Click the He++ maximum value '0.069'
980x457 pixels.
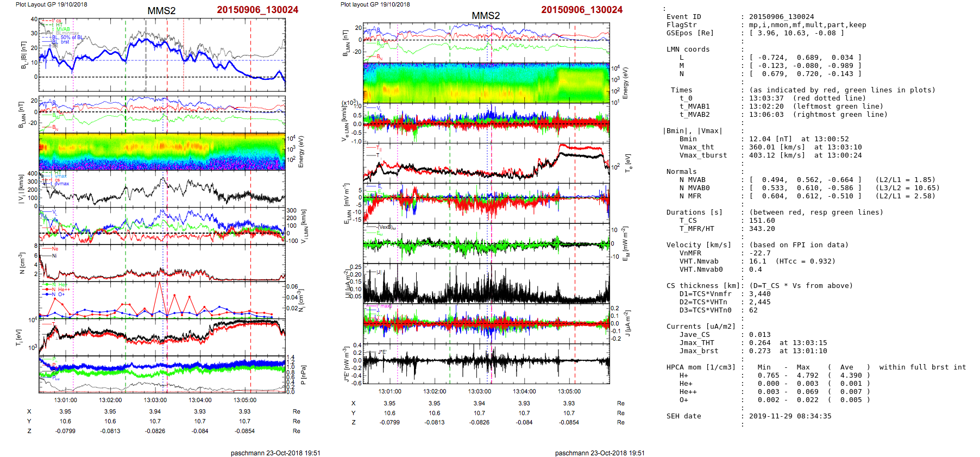tap(807, 392)
